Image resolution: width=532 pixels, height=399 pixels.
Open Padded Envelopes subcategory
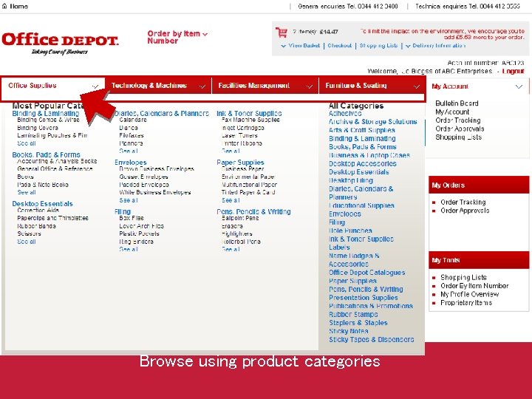tap(144, 185)
